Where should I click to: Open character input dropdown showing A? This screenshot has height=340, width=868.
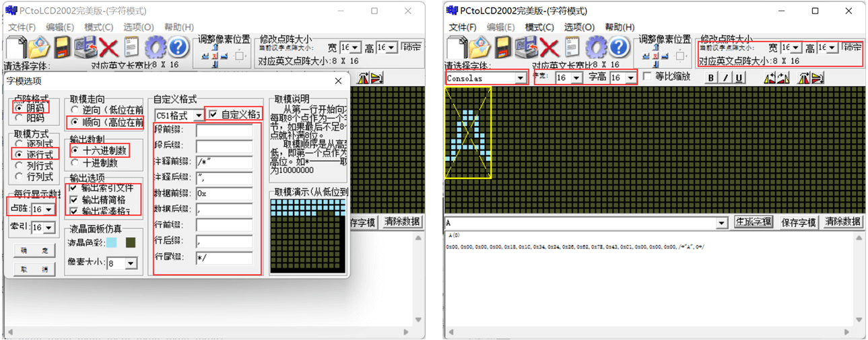[723, 223]
